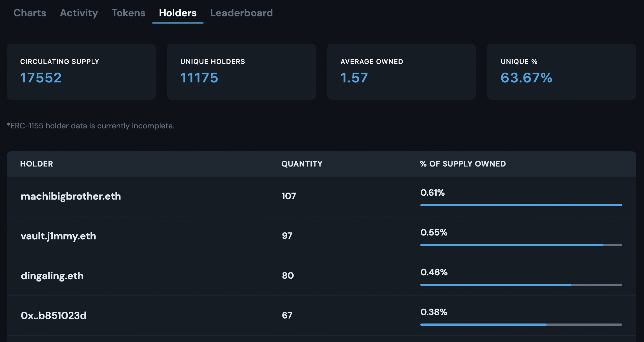Click the UNIQUE % label
The image size is (644, 342).
click(x=519, y=62)
